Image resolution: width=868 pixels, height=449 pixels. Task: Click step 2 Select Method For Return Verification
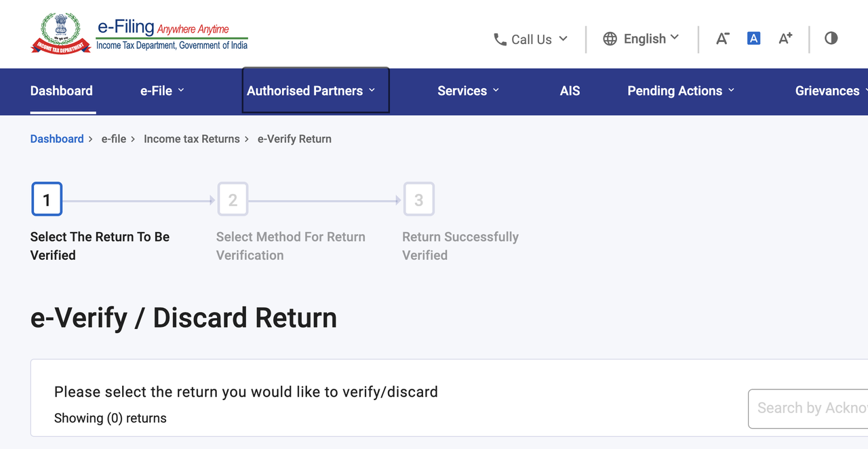[233, 199]
